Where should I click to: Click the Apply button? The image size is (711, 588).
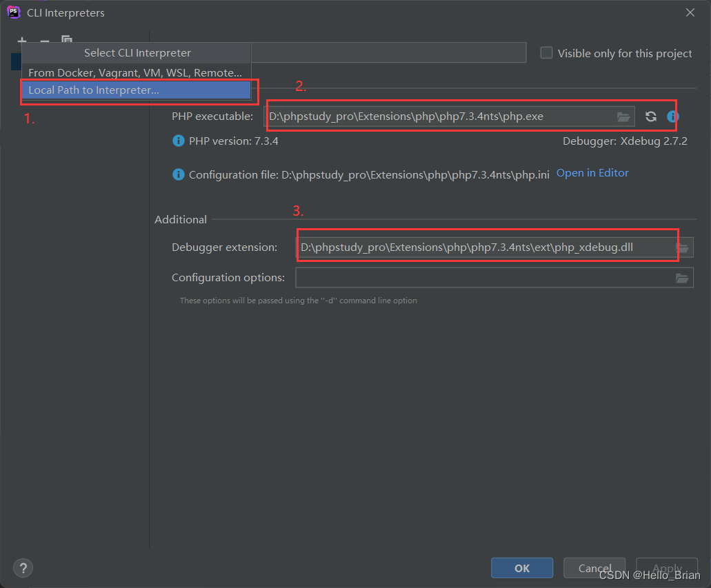coord(667,568)
